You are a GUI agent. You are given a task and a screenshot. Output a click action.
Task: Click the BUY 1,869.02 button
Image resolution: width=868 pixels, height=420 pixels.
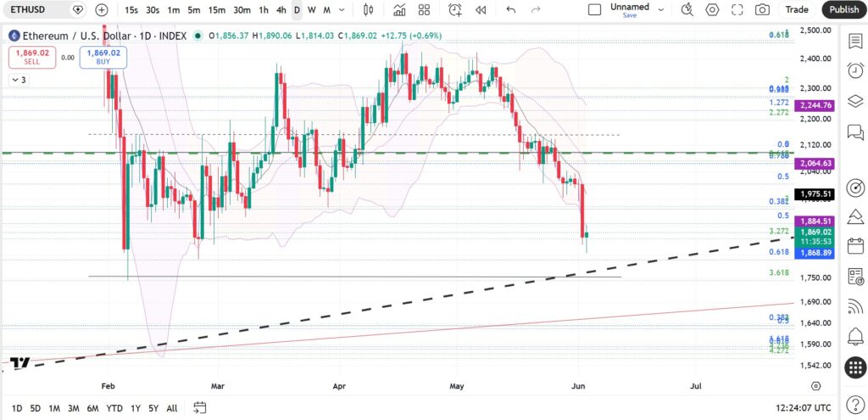point(103,57)
